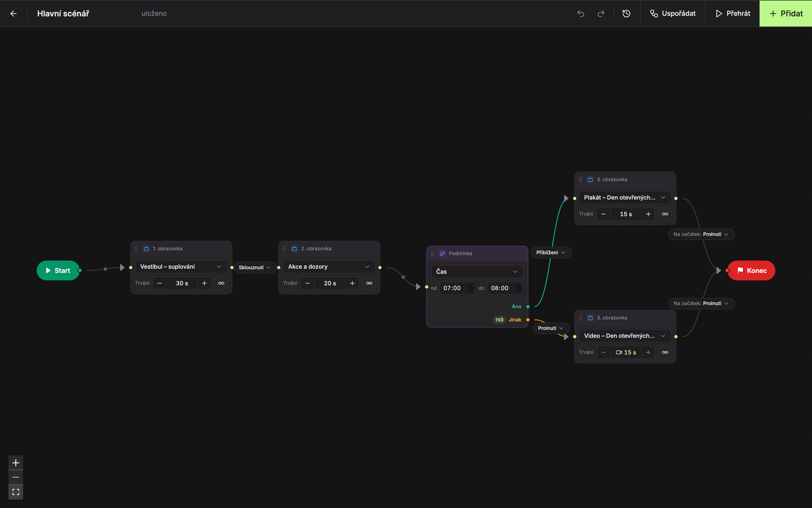
Task: Grab the drag handle of 2. obrazovka
Action: pyautogui.click(x=284, y=249)
